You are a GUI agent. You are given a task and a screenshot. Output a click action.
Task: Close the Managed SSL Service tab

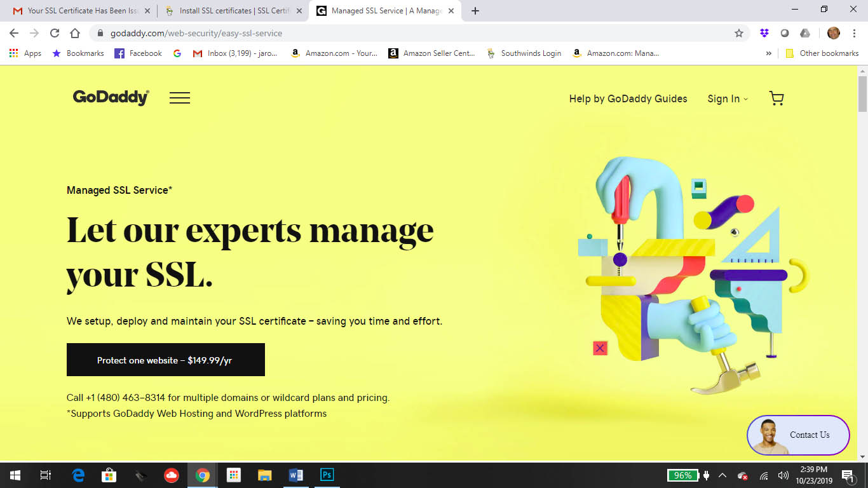(x=451, y=11)
